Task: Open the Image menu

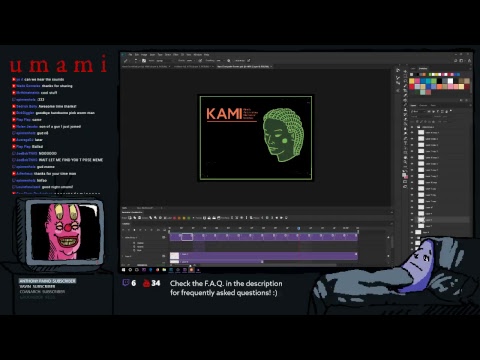Action: tap(144, 55)
